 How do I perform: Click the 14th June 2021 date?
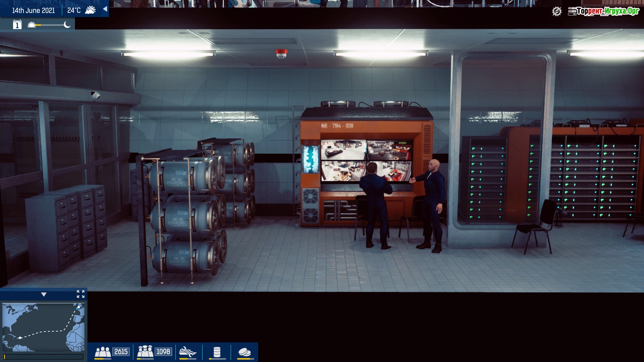33,10
